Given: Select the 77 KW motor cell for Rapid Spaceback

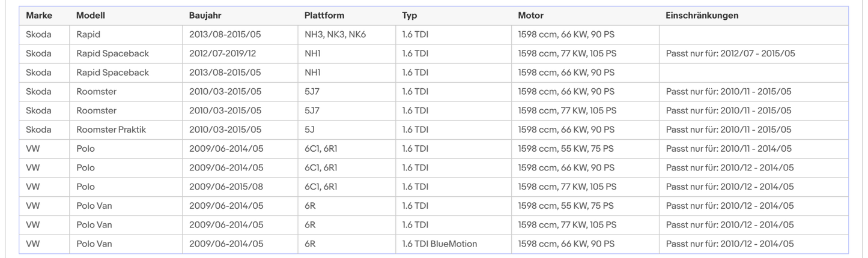Looking at the screenshot, I should click(x=567, y=53).
